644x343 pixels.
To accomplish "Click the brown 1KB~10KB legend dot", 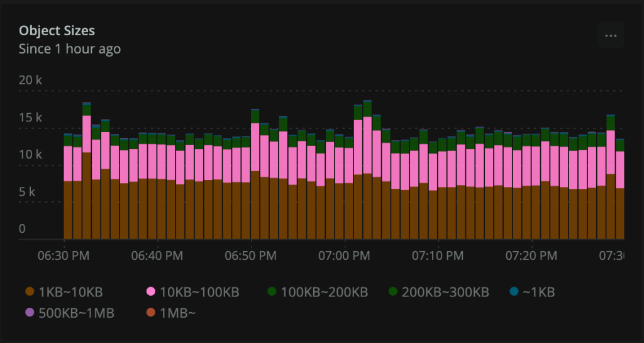I will (30, 292).
